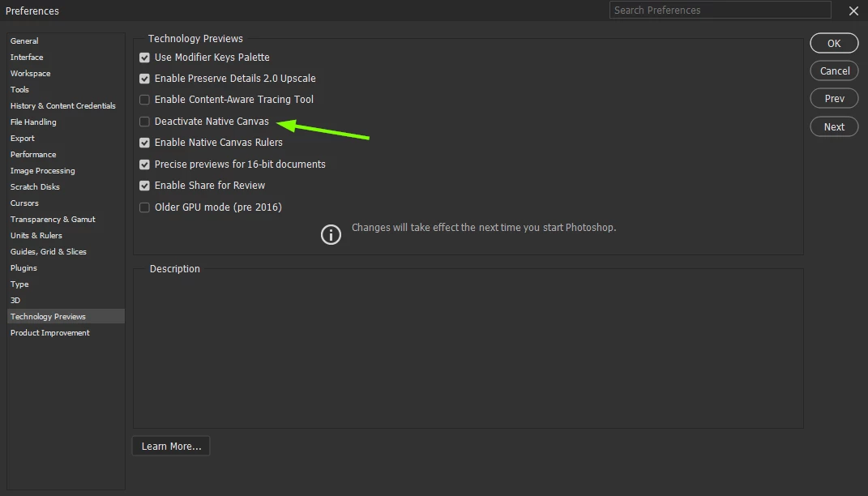Image resolution: width=868 pixels, height=496 pixels.
Task: Open File Handling preferences
Action: [x=66, y=122]
